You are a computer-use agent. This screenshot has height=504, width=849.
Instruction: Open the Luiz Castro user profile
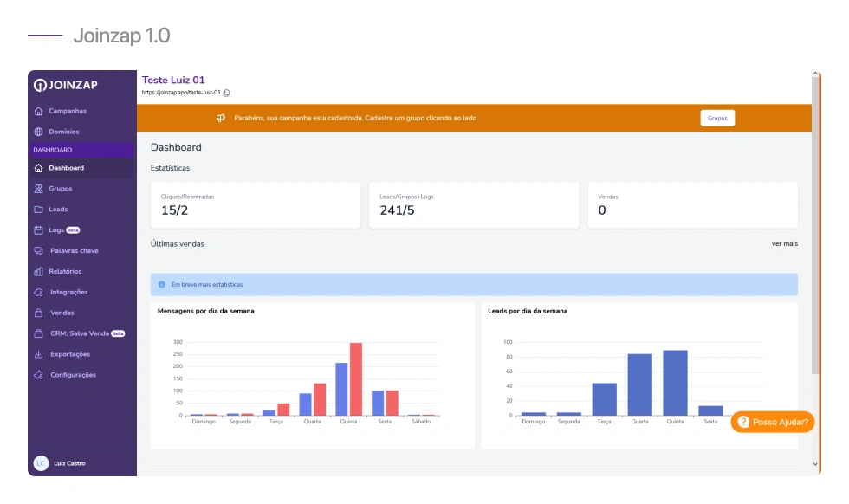pos(60,463)
